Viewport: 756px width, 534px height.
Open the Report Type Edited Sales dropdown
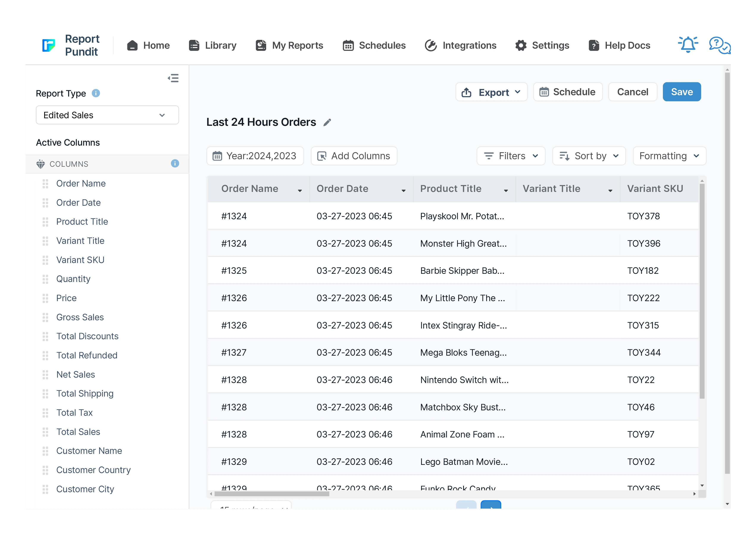[x=107, y=115]
